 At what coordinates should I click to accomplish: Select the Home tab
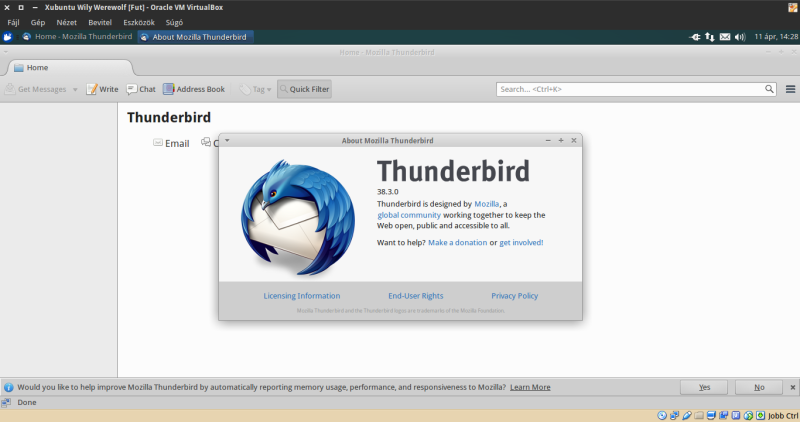(70, 67)
